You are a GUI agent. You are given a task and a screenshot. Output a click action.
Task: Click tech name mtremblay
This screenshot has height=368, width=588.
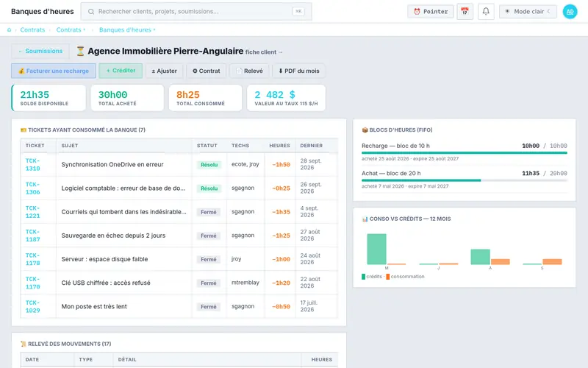(x=245, y=283)
